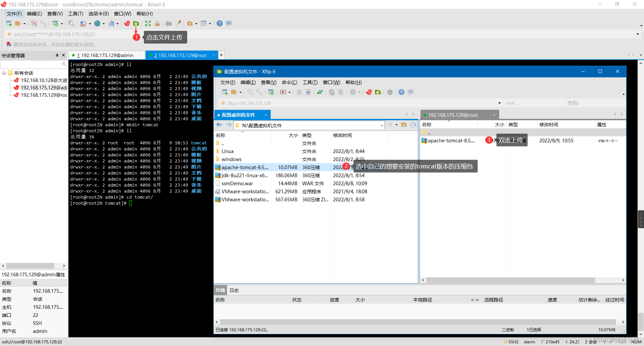
Task: Add a new Xshell tab with plus button
Action: [x=221, y=55]
